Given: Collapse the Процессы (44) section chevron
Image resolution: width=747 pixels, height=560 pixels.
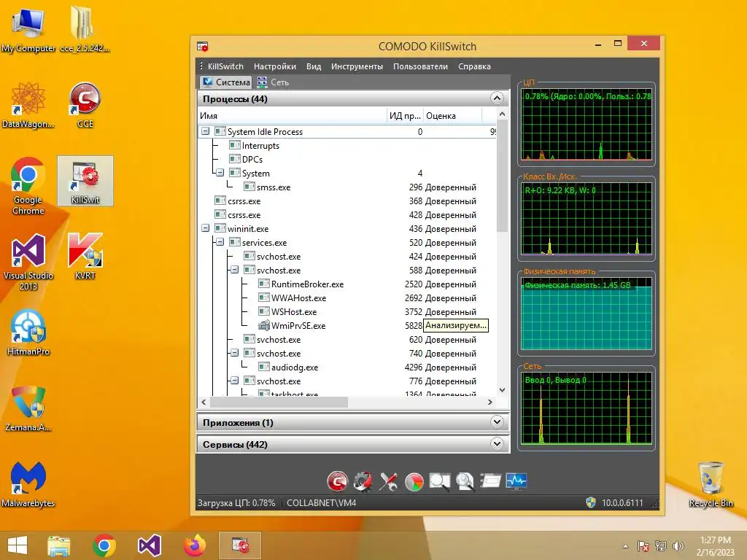Looking at the screenshot, I should coord(497,98).
